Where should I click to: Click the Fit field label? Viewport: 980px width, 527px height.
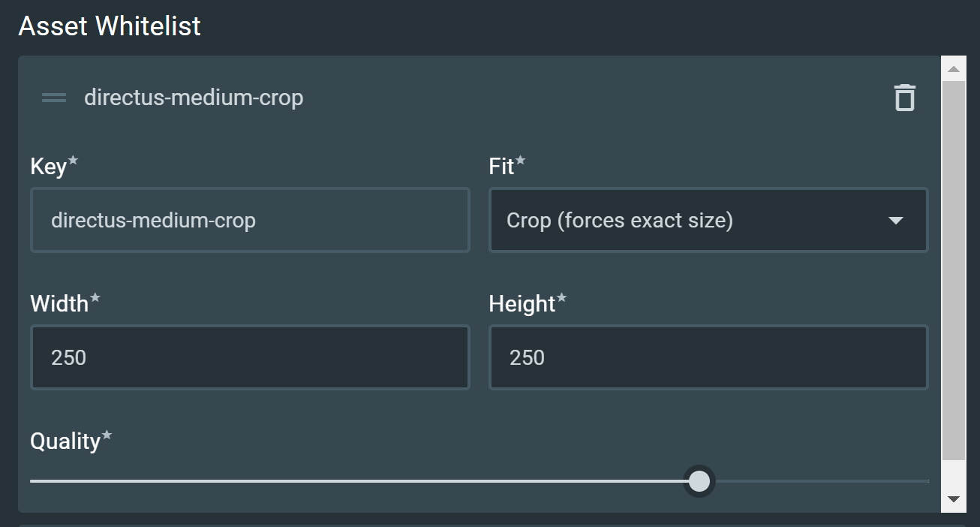[502, 167]
